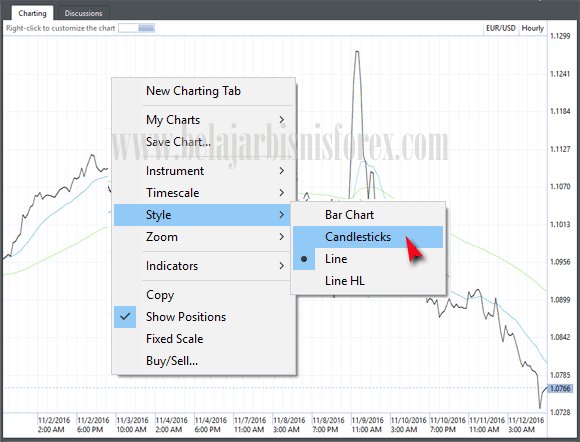Click the arrow next to Indicators
The height and width of the screenshot is (442, 580).
click(x=282, y=266)
